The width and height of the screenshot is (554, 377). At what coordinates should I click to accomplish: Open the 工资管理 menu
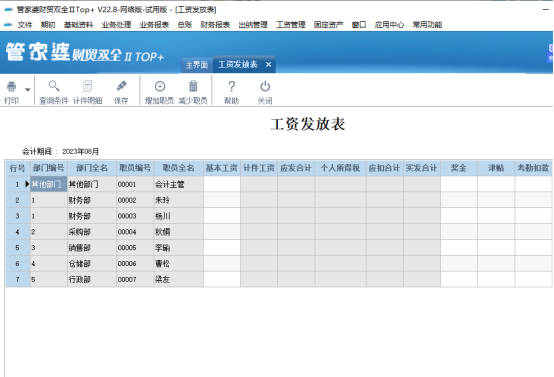(291, 25)
